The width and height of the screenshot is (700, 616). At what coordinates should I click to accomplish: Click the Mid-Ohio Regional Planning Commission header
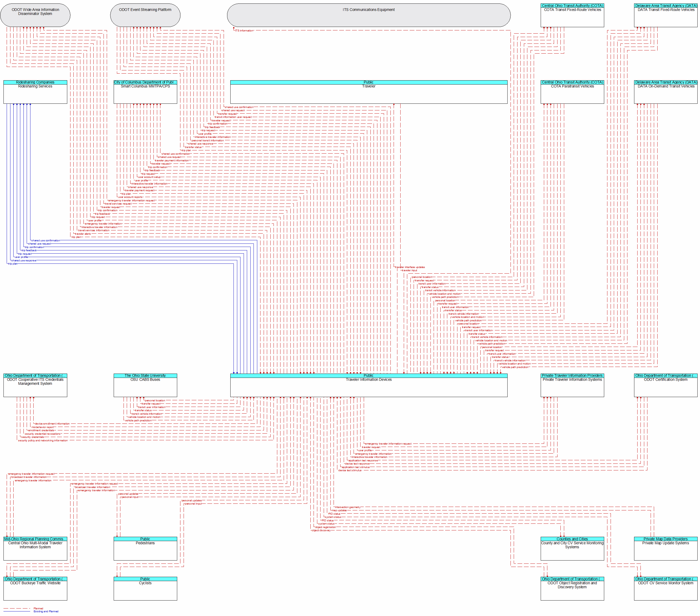click(35, 539)
